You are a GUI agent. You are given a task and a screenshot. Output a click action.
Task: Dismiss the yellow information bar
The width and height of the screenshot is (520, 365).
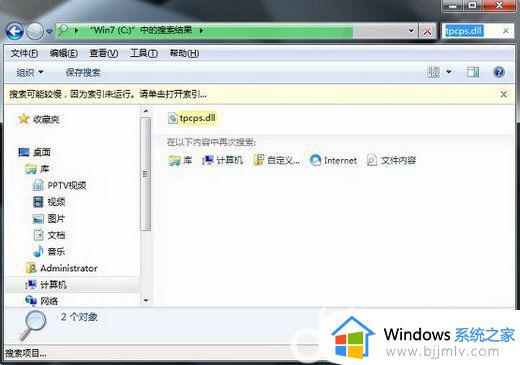504,94
